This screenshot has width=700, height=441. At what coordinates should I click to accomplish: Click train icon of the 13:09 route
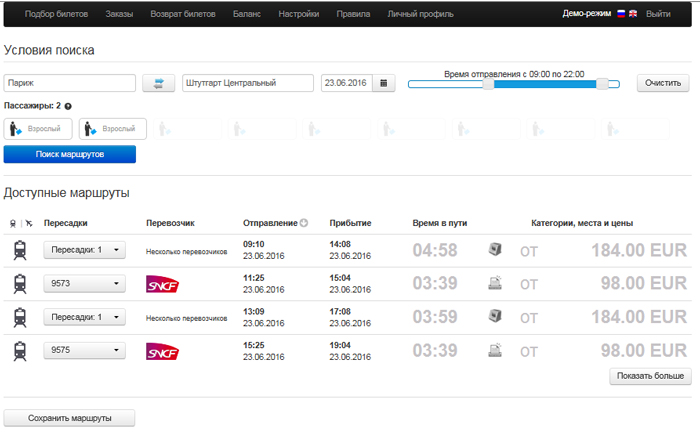(20, 317)
